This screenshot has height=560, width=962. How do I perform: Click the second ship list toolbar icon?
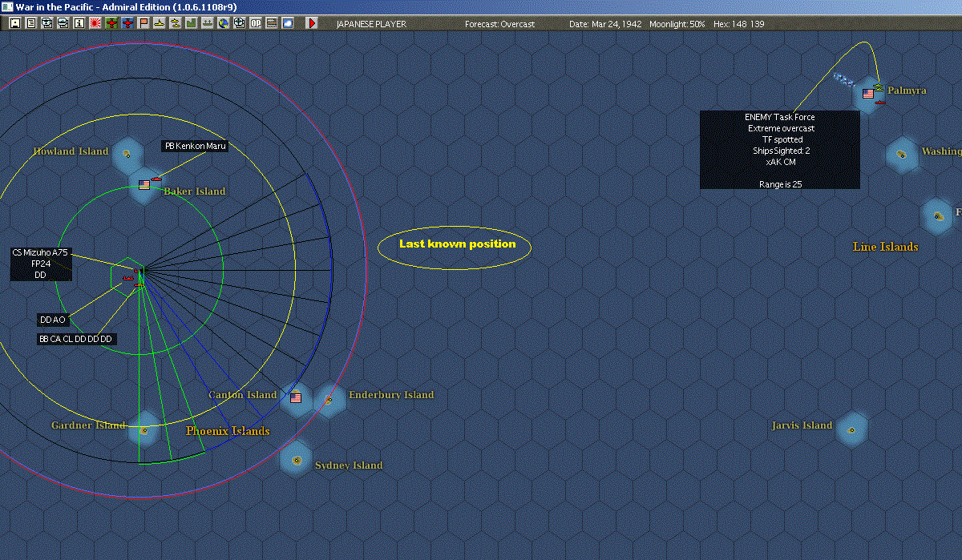point(63,23)
